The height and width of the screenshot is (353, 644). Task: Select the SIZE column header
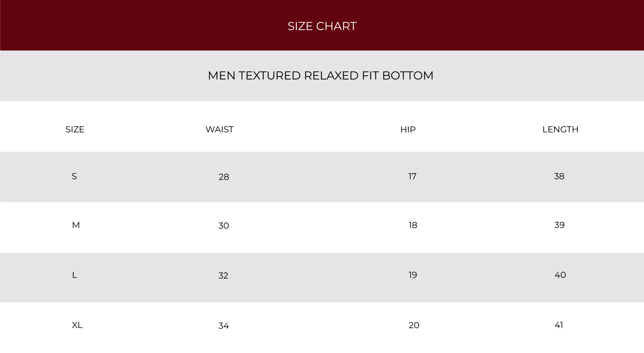(75, 129)
